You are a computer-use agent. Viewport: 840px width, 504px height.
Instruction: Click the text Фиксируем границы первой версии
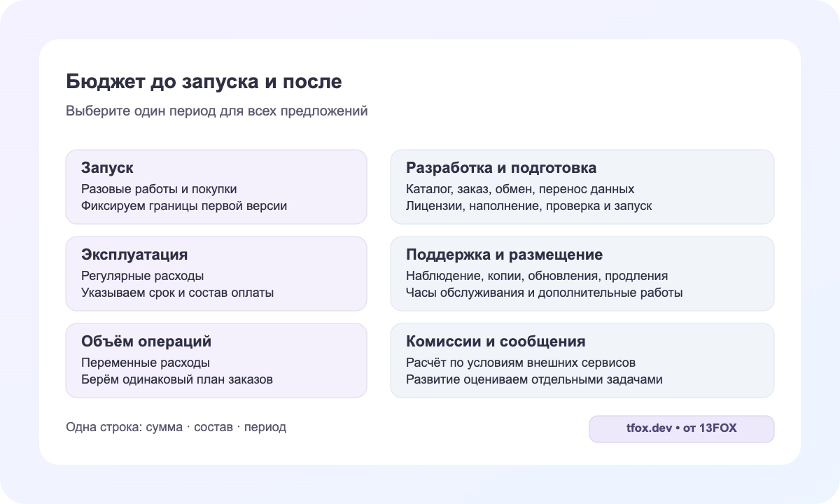[184, 206]
